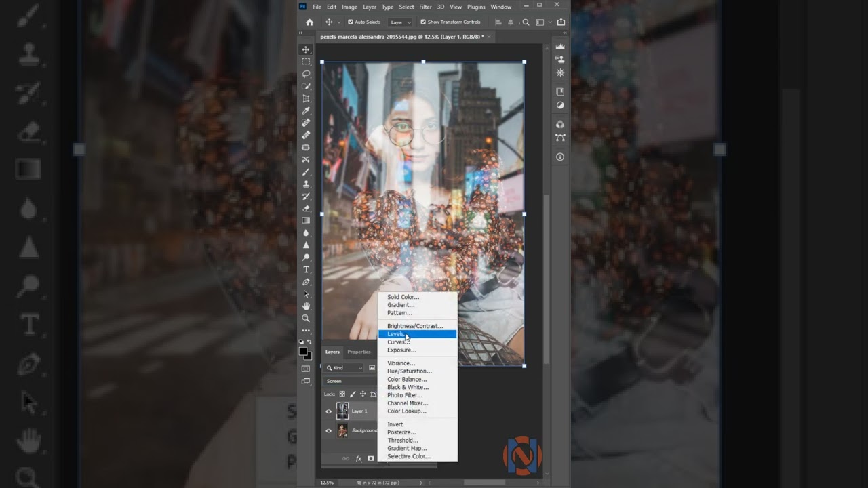Image resolution: width=868 pixels, height=488 pixels.
Task: Select the Eraser tool
Action: [x=306, y=208]
